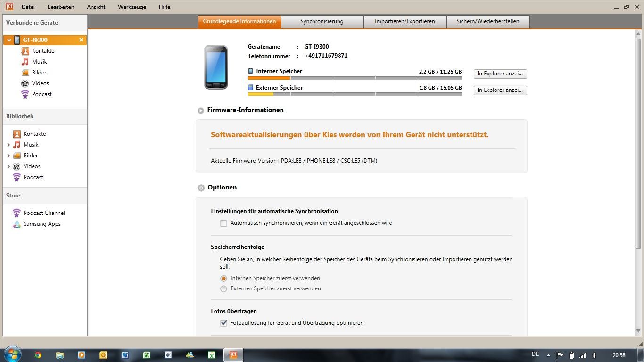Image resolution: width=644 pixels, height=362 pixels.
Task: Show internal storage in Explorer
Action: click(500, 74)
